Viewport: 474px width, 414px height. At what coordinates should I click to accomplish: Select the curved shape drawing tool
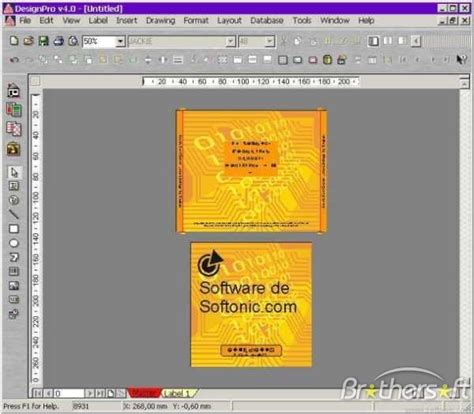click(x=14, y=257)
